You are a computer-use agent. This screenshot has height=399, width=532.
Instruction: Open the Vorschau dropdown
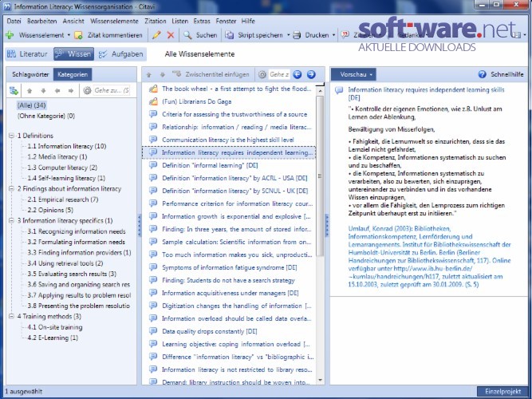coord(353,74)
